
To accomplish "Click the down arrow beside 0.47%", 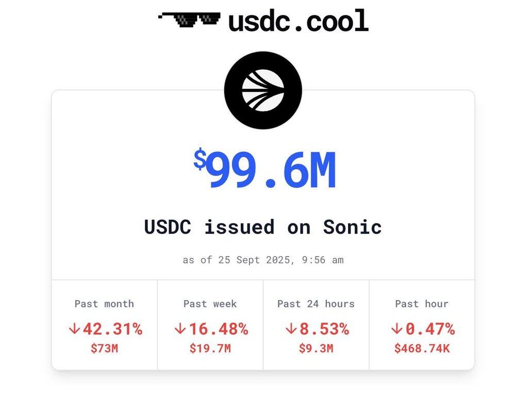I will [x=396, y=329].
